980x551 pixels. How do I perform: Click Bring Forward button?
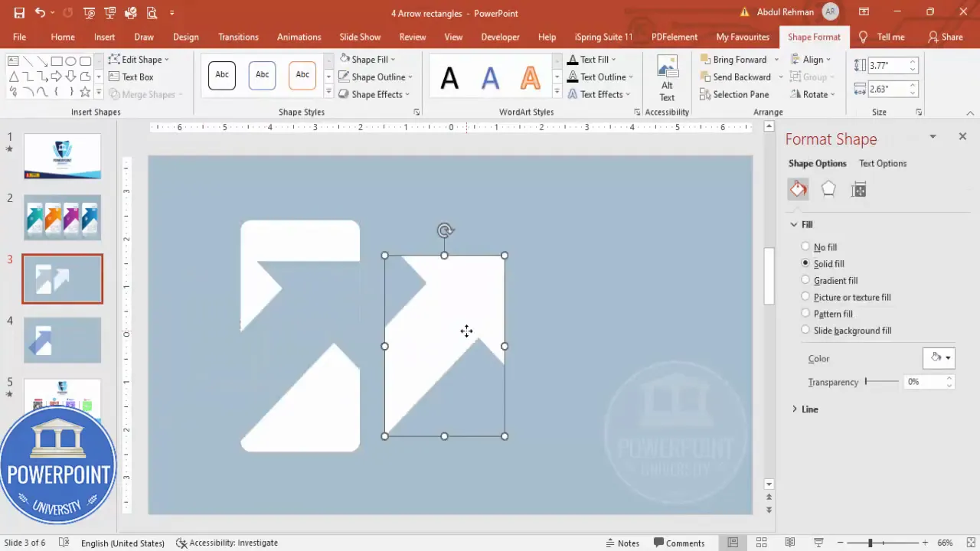[733, 59]
